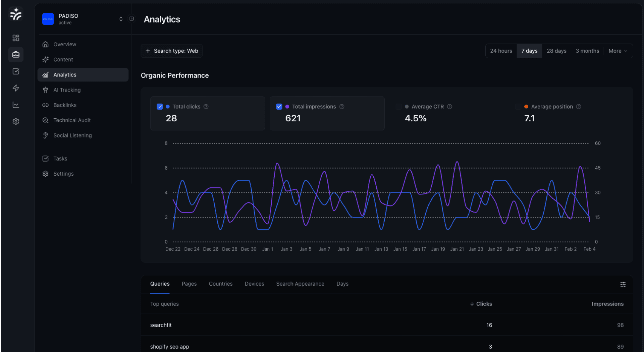The height and width of the screenshot is (352, 644).
Task: Enable the Average position checkbox
Action: (x=518, y=107)
